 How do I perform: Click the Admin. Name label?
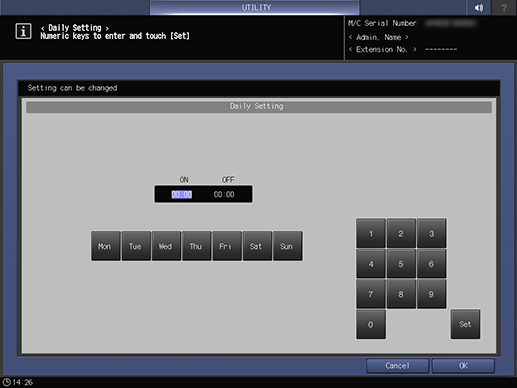(x=378, y=37)
